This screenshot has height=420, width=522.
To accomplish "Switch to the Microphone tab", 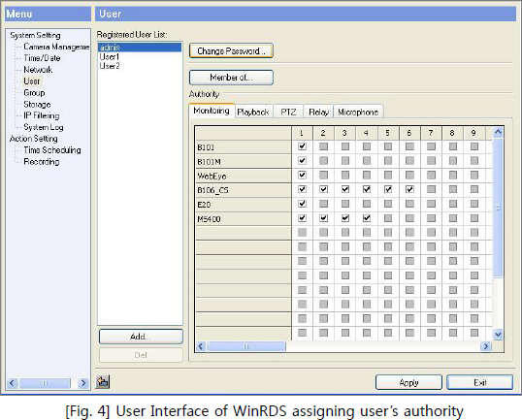I will (x=358, y=112).
